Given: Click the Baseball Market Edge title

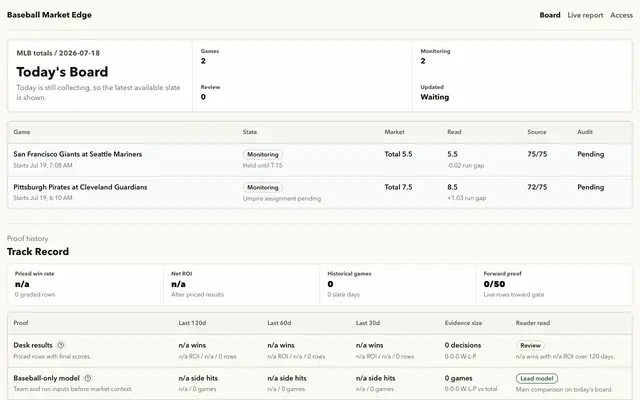Looking at the screenshot, I should (x=49, y=15).
